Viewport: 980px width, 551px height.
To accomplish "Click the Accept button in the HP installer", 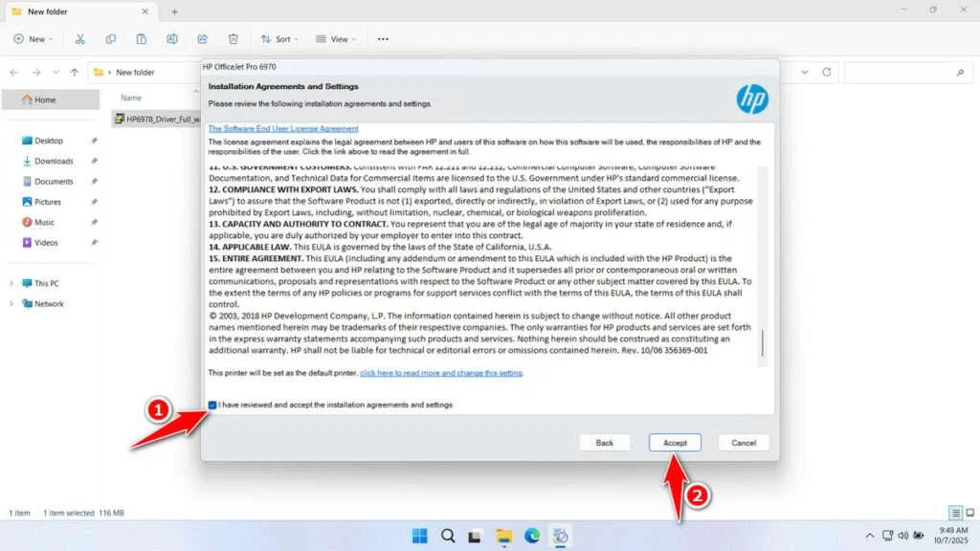I will pos(675,442).
